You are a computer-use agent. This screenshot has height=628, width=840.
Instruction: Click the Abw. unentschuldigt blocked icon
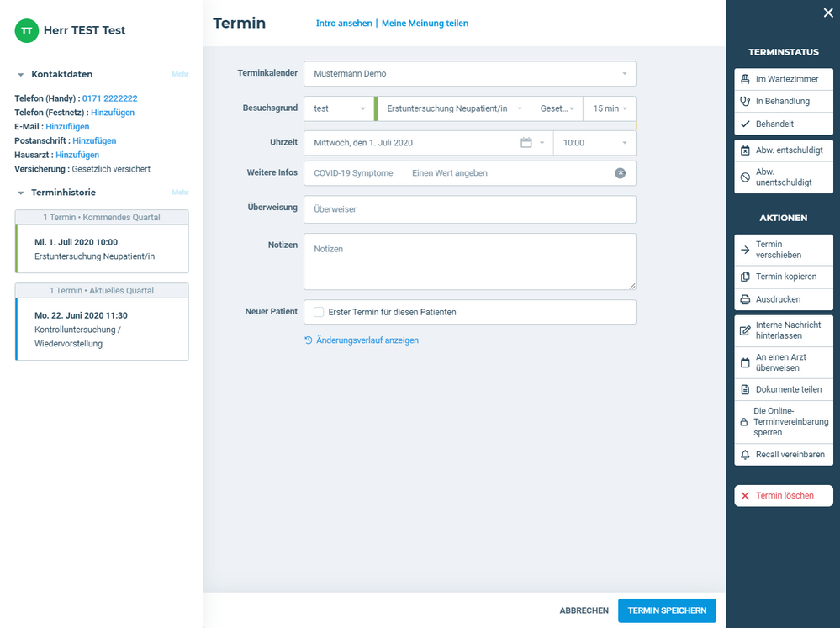click(x=745, y=177)
